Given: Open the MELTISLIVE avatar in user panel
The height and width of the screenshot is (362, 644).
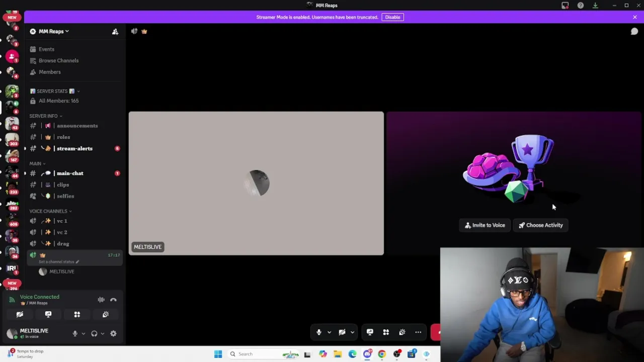Looking at the screenshot, I should 12,333.
